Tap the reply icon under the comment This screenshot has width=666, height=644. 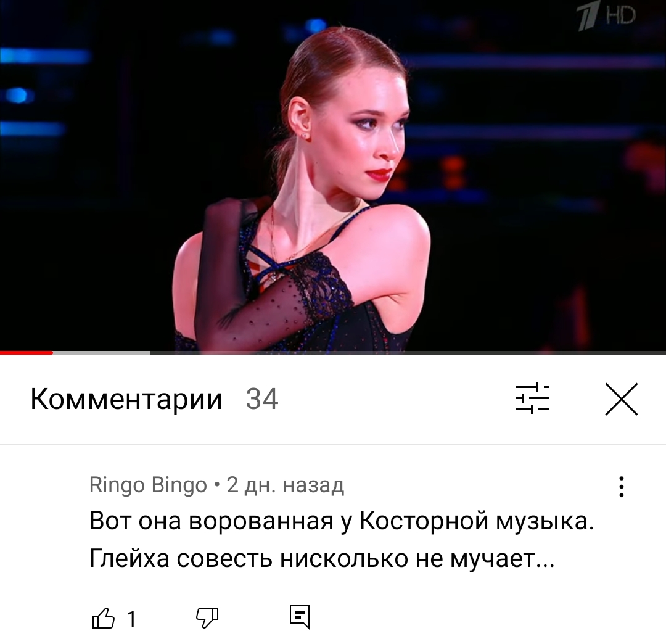tap(300, 617)
